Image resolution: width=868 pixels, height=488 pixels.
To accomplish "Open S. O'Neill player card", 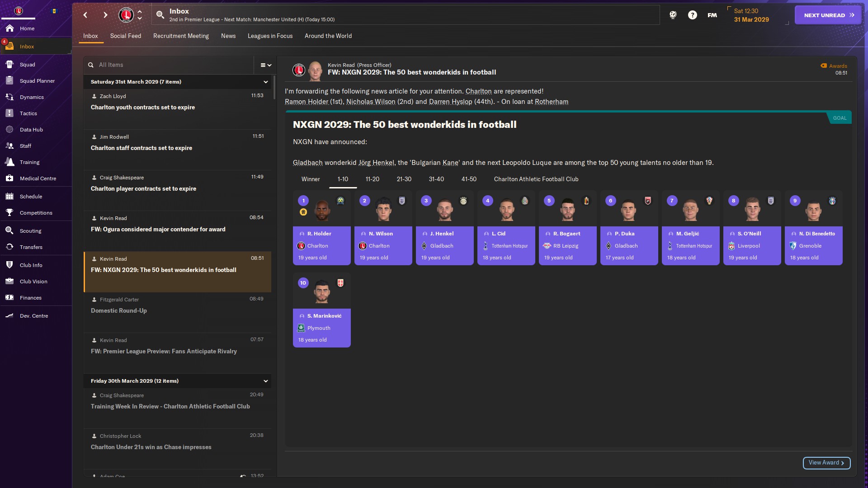I will 752,228.
